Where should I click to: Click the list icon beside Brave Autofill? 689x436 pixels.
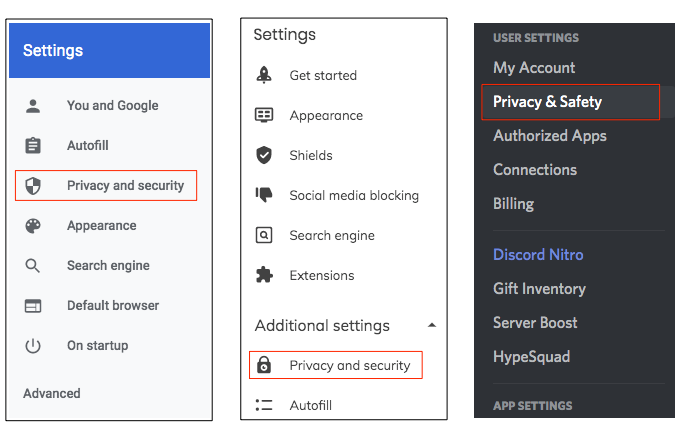coord(264,405)
